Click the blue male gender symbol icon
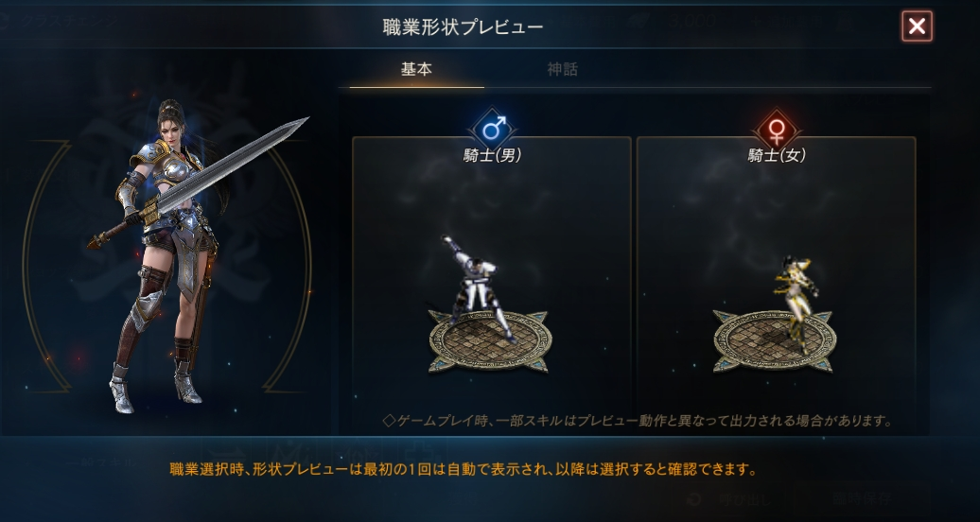The image size is (980, 522). (x=493, y=130)
